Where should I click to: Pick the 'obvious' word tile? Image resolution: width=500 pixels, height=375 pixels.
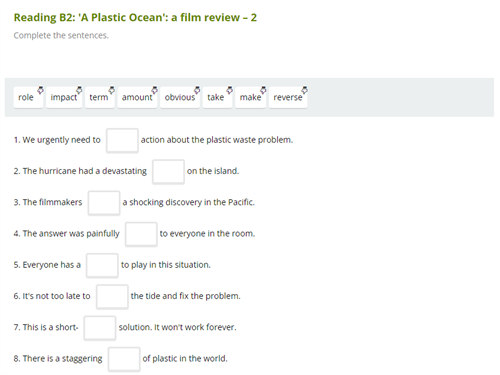180,97
